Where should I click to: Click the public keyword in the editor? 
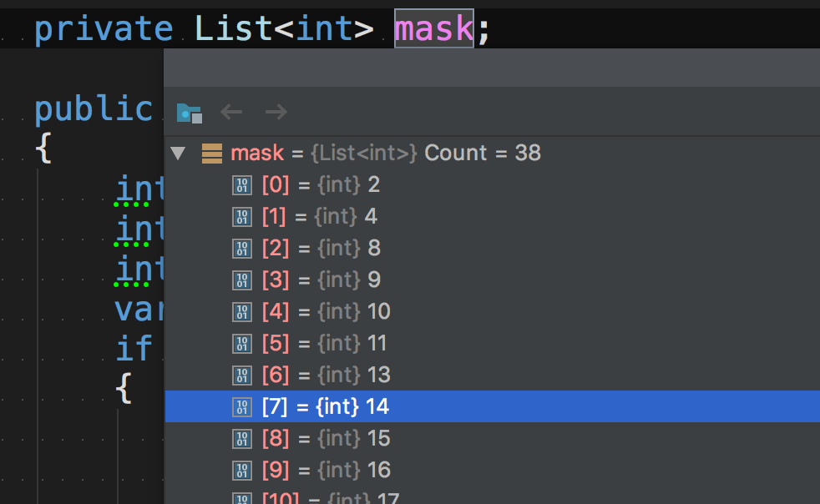[x=94, y=108]
